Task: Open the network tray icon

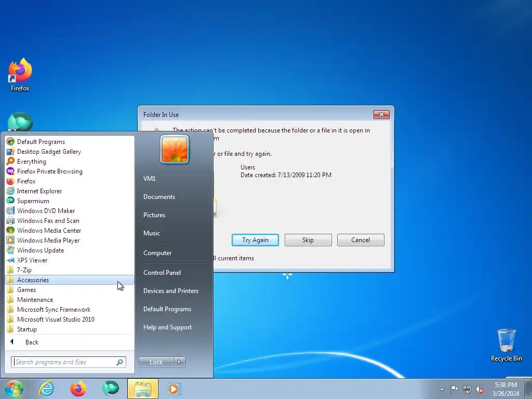Action: pyautogui.click(x=467, y=389)
